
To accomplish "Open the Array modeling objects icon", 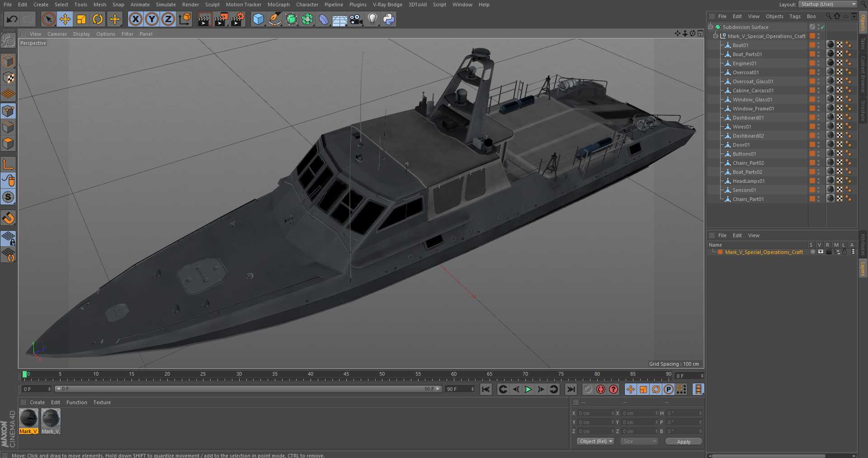I will pos(307,19).
